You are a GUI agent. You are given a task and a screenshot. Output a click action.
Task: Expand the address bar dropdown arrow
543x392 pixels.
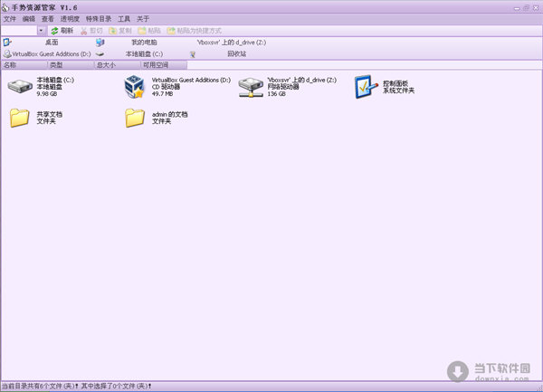coord(41,31)
